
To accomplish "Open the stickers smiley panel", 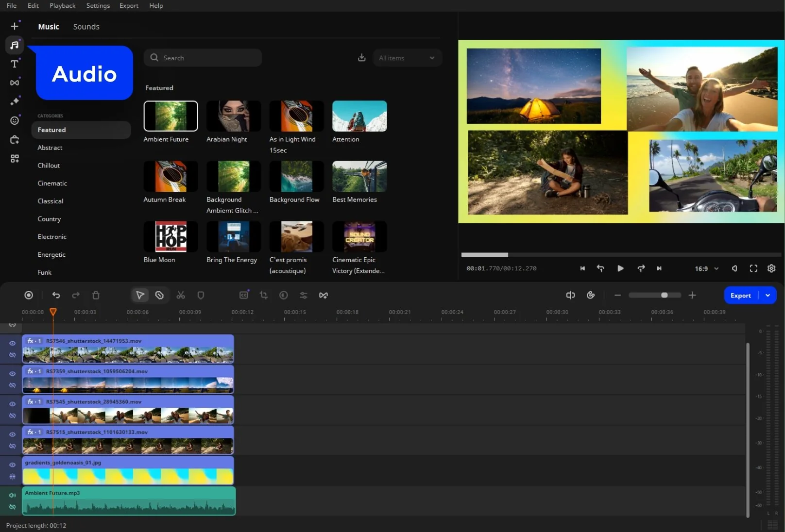I will click(15, 120).
